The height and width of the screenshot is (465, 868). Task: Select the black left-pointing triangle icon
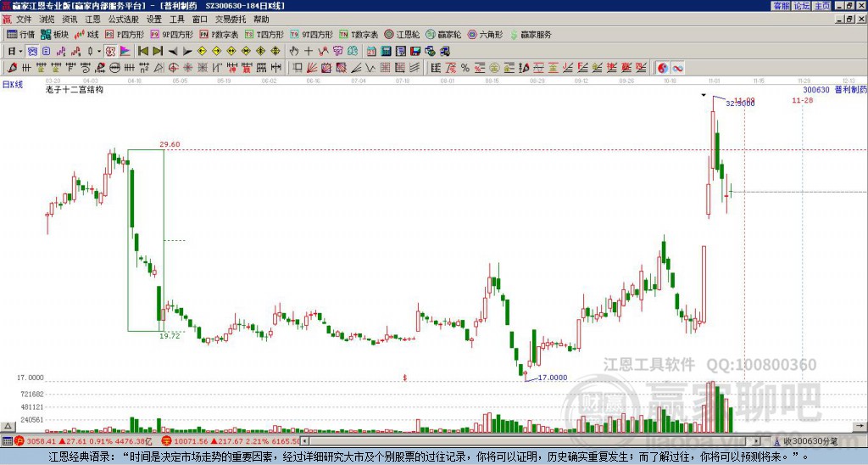(173, 52)
